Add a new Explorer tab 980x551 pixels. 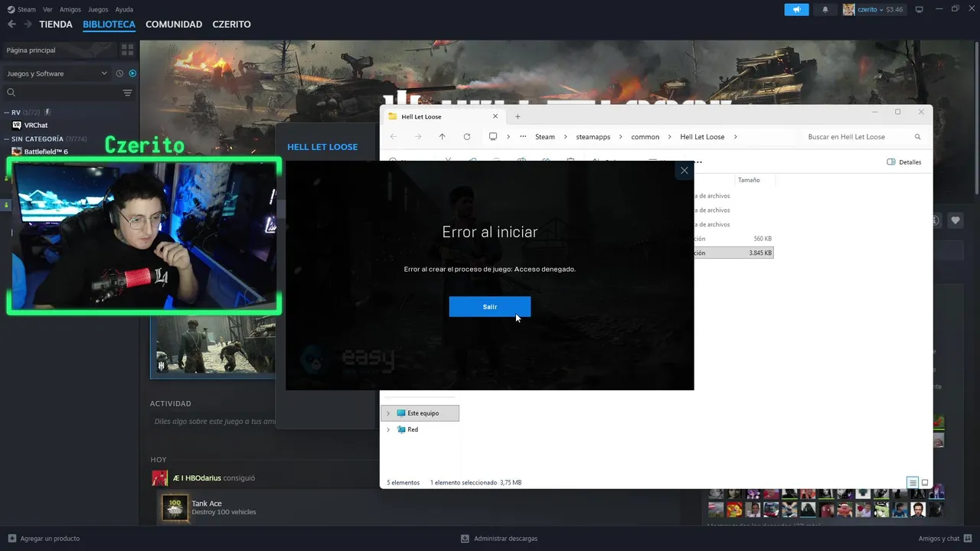point(518,116)
